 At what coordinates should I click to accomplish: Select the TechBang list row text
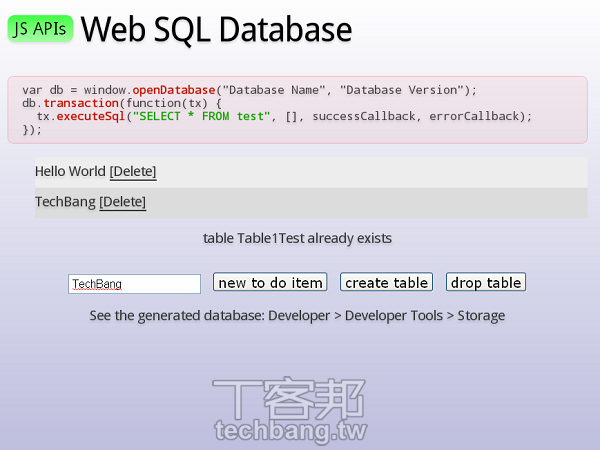point(65,202)
